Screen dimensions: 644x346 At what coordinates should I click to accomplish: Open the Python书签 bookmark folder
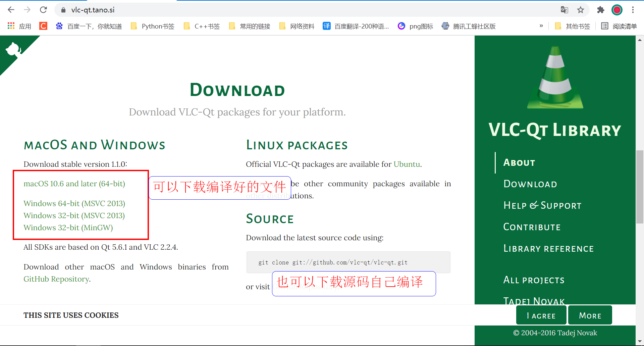153,26
